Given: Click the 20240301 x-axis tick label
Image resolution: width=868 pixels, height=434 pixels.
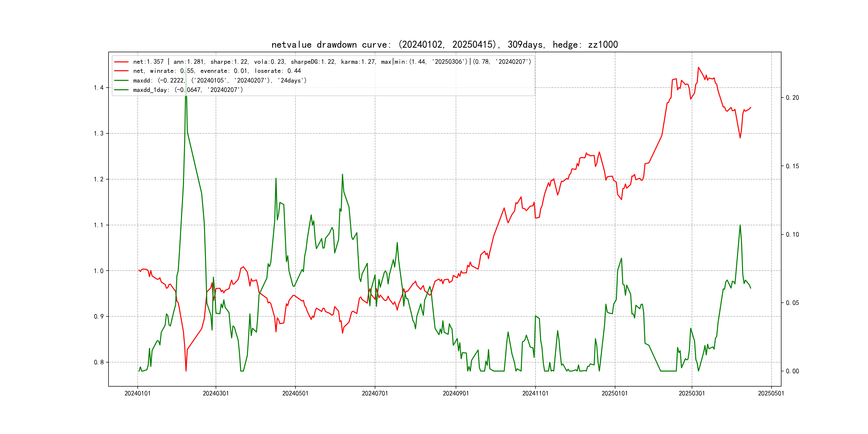Looking at the screenshot, I should pyautogui.click(x=216, y=394).
